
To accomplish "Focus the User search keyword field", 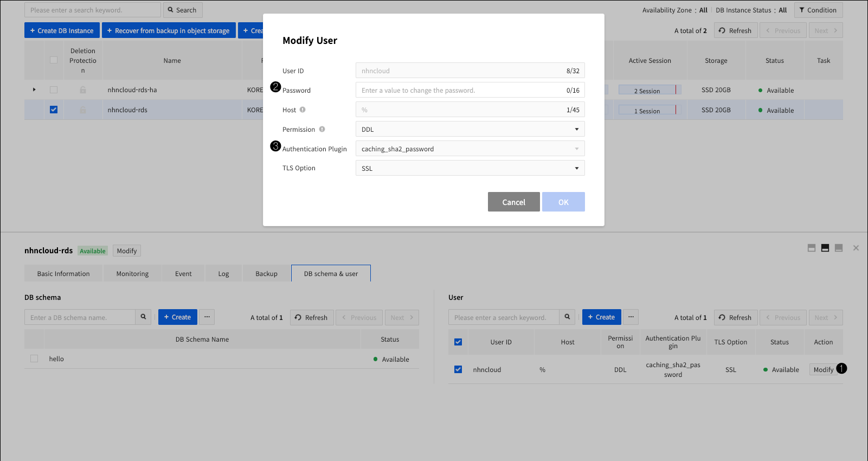I will point(504,317).
